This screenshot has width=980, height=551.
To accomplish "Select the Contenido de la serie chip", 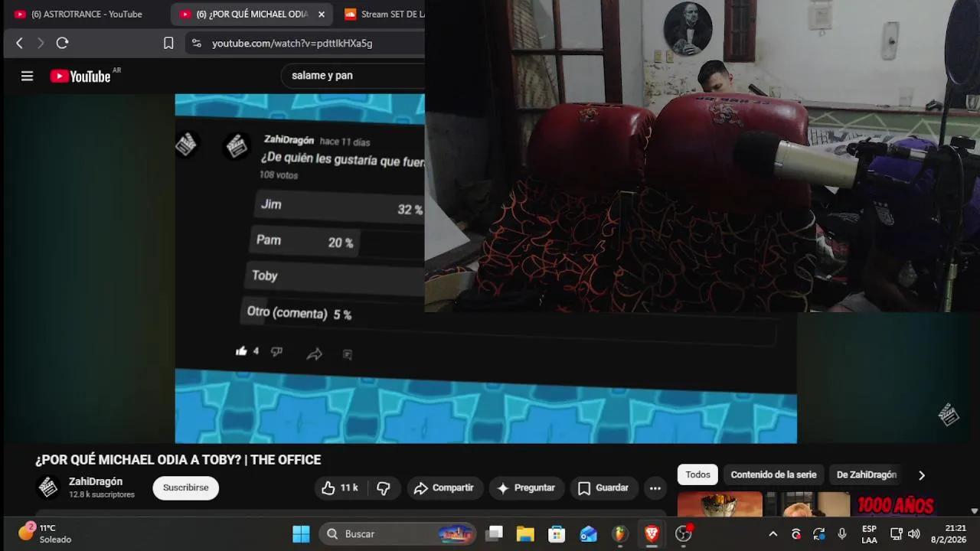I will point(773,474).
